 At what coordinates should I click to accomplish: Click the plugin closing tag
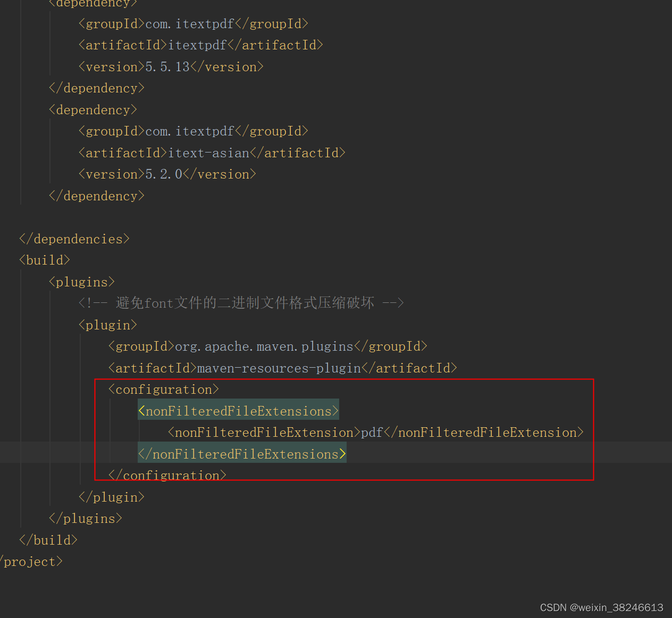(111, 496)
